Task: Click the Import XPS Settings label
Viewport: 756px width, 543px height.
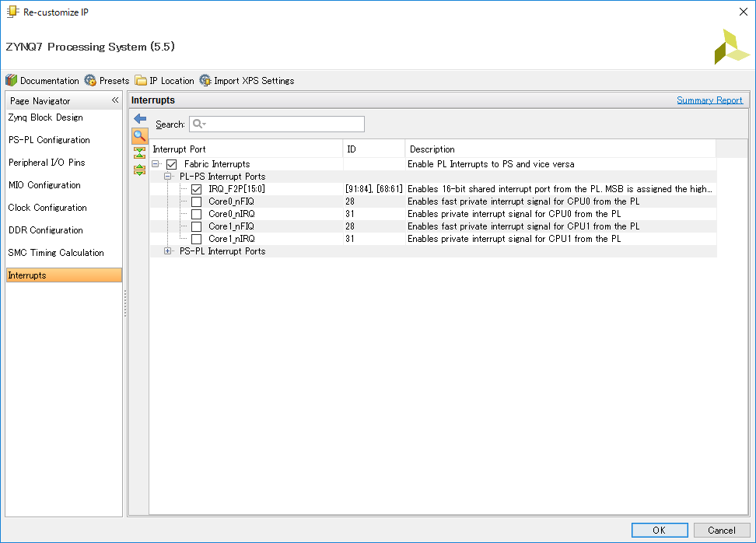Action: pyautogui.click(x=254, y=81)
